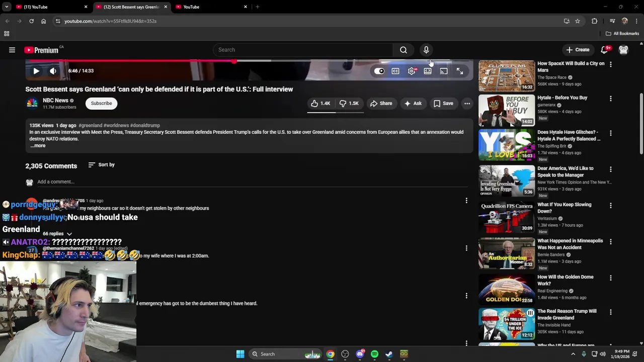The height and width of the screenshot is (362, 644).
Task: Open Spotify from the taskbar
Action: pos(374,354)
